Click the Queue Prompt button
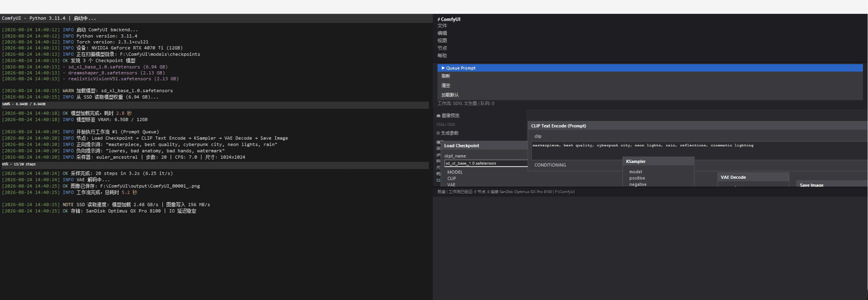The height and width of the screenshot is (300, 868). coord(650,68)
